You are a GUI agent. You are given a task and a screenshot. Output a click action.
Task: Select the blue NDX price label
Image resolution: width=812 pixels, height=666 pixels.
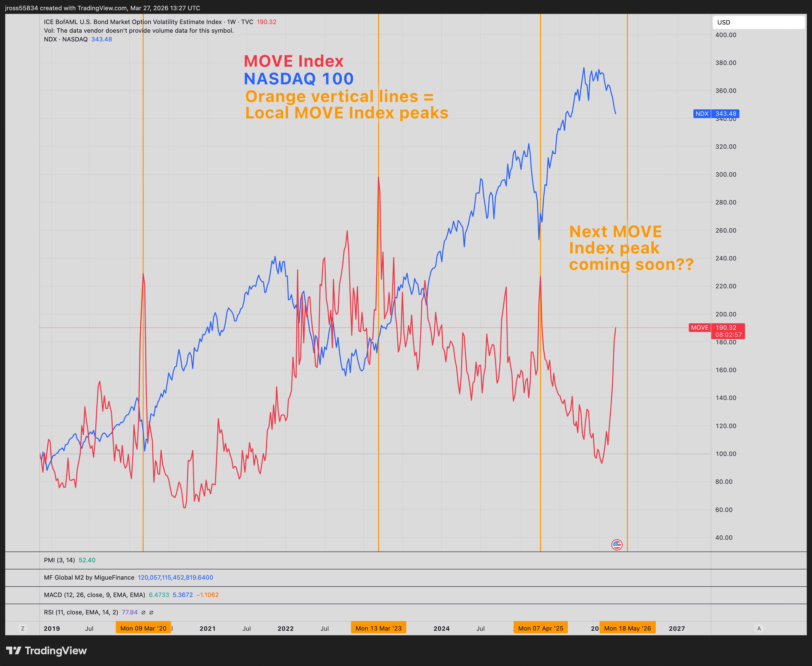point(716,113)
